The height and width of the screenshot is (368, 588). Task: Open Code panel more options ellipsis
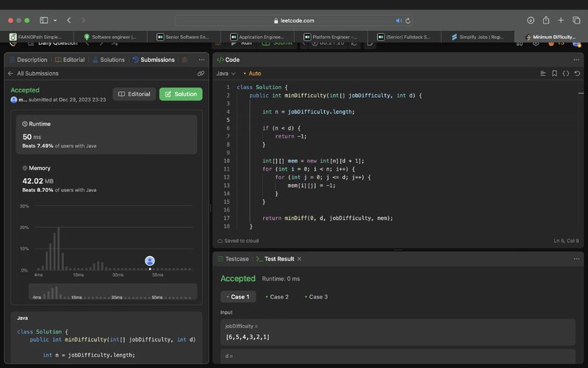[x=576, y=60]
